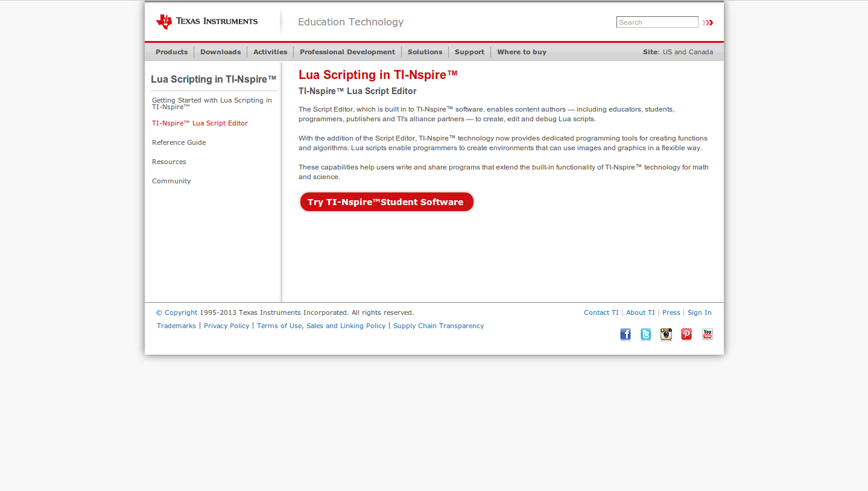The height and width of the screenshot is (491, 868).
Task: Open the Activities menu
Action: click(270, 52)
